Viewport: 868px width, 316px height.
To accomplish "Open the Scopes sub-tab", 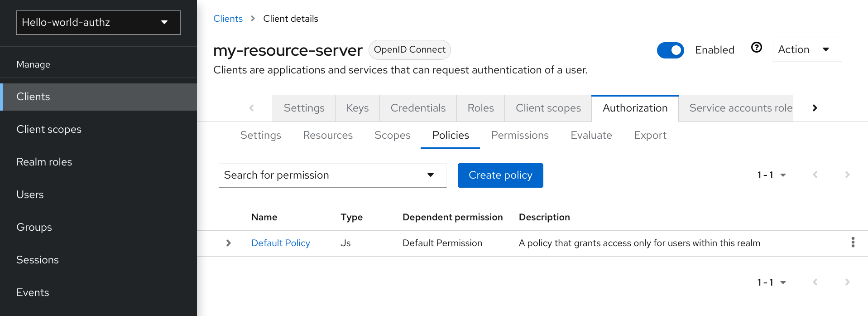I will coord(392,135).
